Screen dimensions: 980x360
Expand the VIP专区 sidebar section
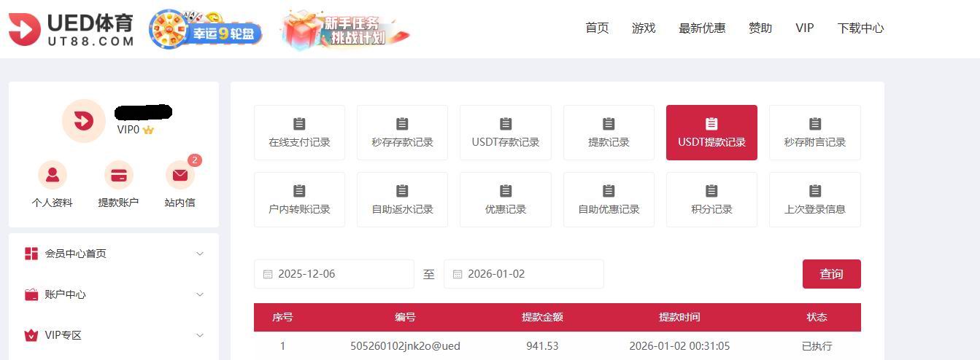point(113,335)
